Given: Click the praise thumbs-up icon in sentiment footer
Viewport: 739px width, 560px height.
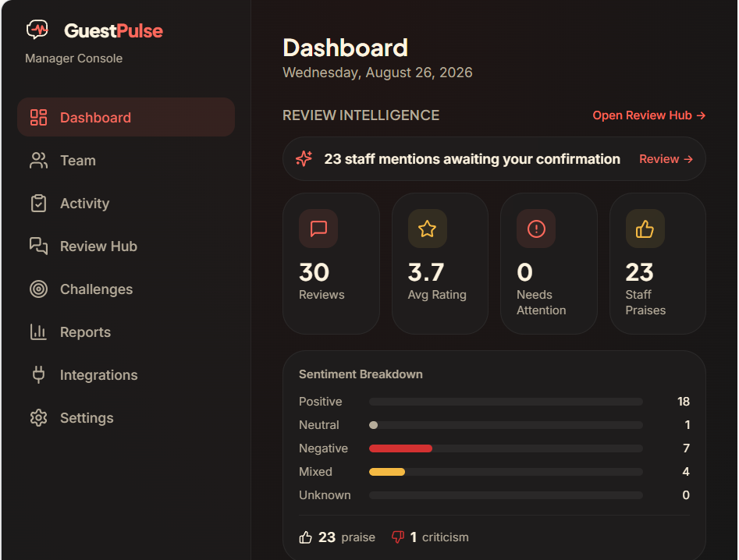Looking at the screenshot, I should tap(305, 537).
